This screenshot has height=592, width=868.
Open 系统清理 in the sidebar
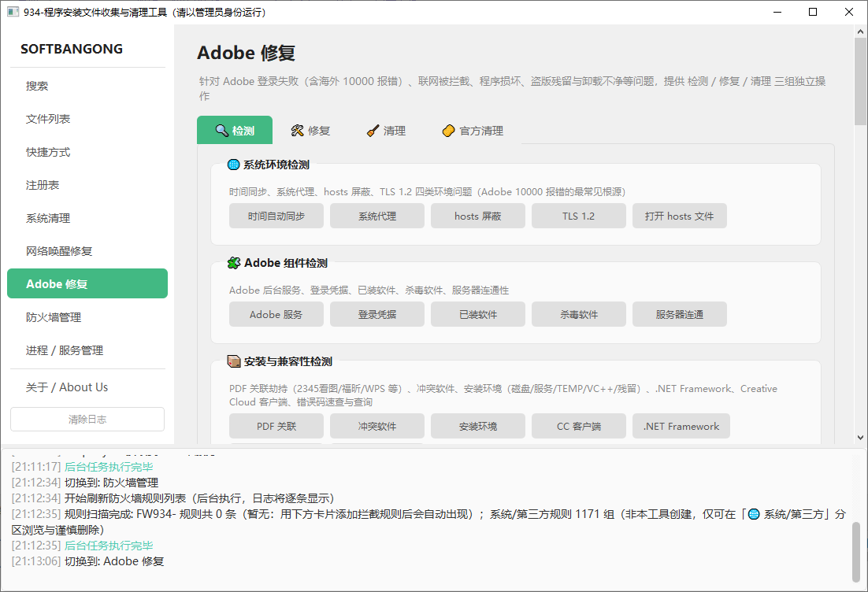coord(87,218)
